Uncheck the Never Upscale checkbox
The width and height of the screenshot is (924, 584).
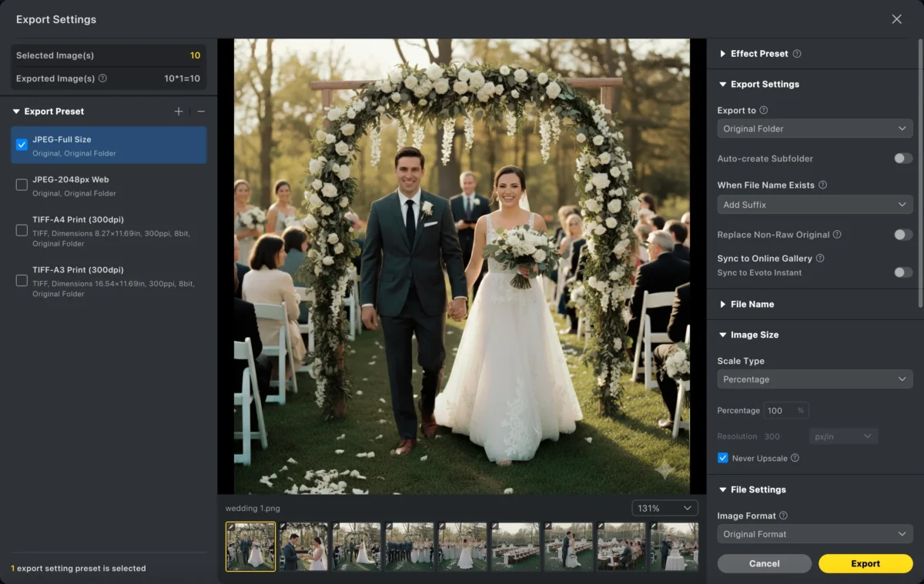pyautogui.click(x=722, y=458)
